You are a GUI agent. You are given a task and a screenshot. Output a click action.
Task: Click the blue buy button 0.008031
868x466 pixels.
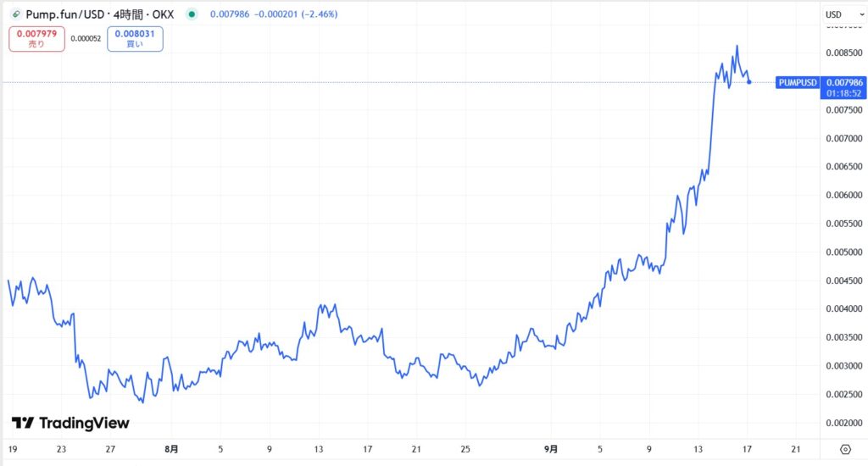coord(135,39)
